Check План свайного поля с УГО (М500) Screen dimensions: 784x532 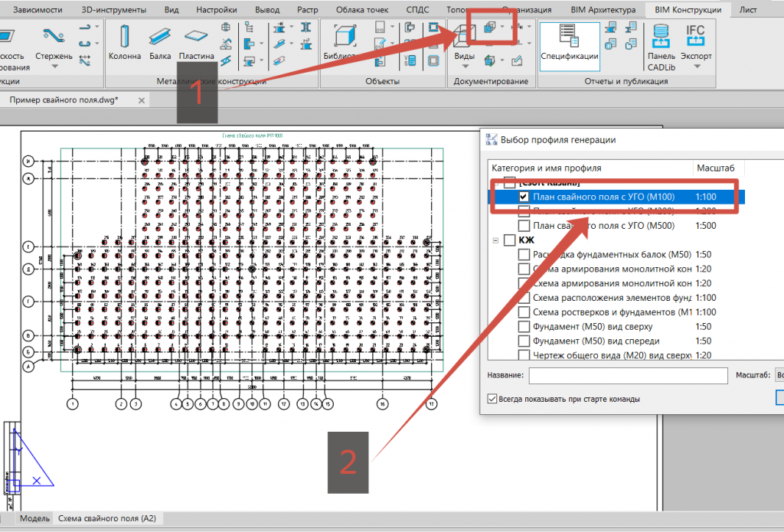tap(524, 226)
